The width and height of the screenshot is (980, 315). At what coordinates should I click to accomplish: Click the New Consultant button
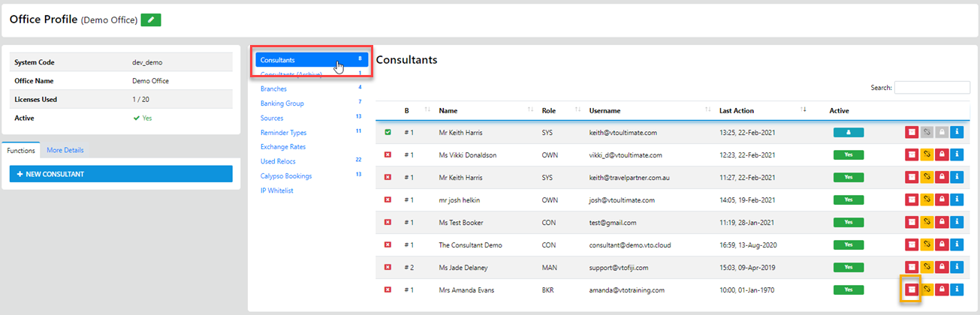(121, 174)
